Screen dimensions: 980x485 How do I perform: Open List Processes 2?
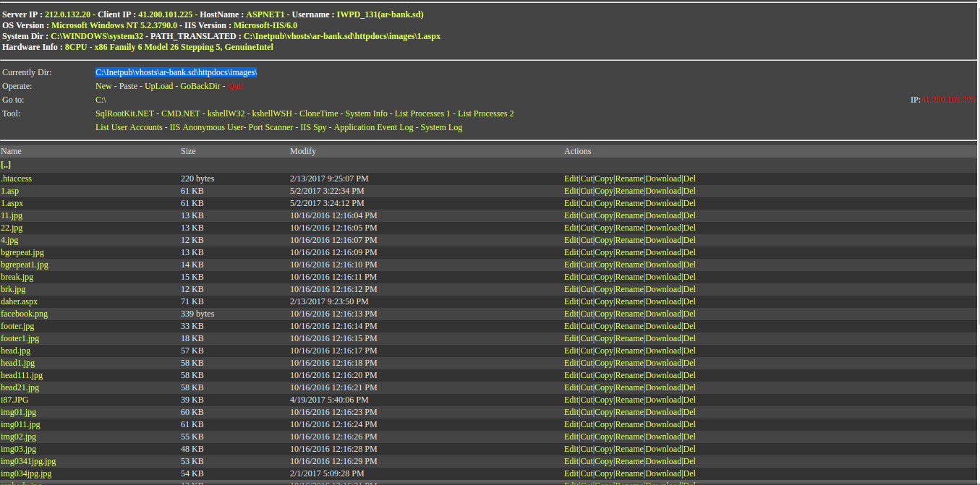click(486, 113)
